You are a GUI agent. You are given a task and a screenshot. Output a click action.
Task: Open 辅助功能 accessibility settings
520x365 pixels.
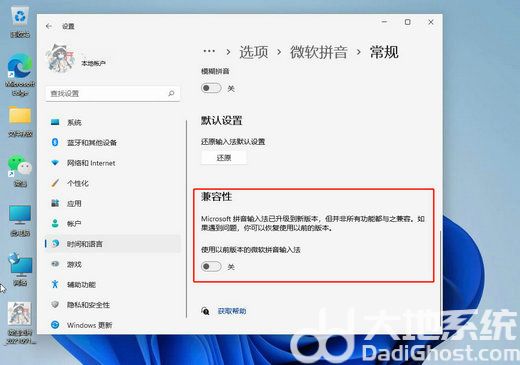pos(113,284)
